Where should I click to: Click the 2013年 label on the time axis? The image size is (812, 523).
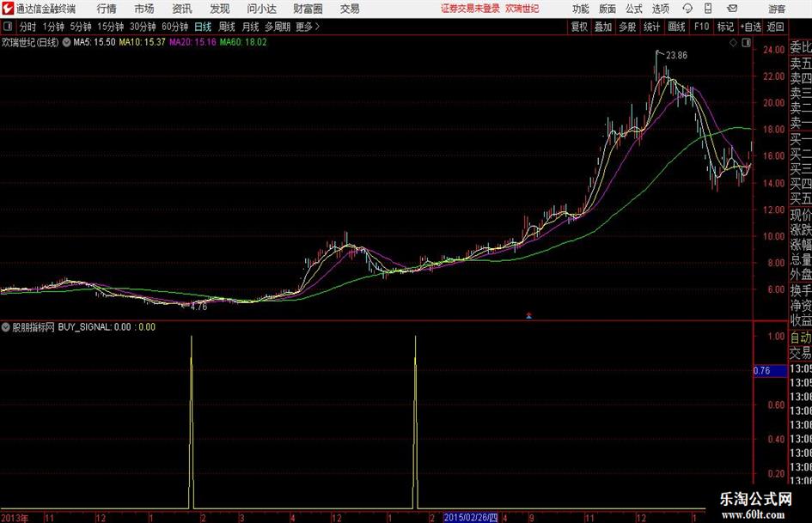[x=15, y=518]
